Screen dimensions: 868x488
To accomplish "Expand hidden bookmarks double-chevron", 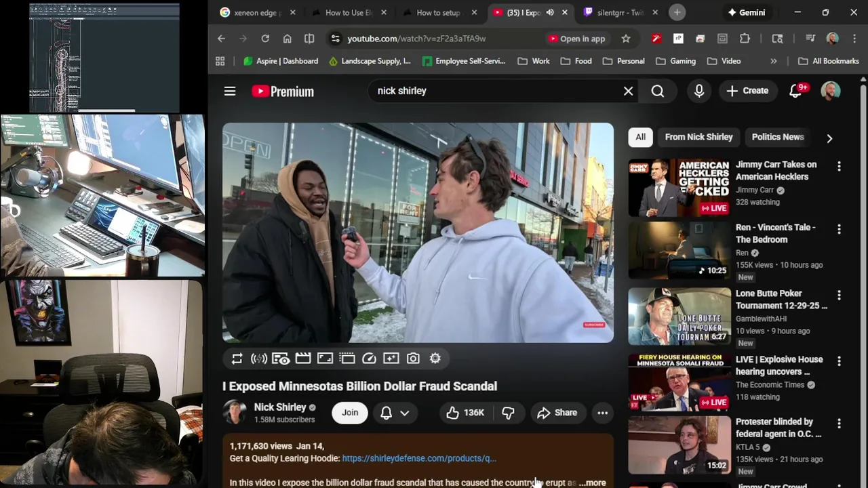I will pos(774,61).
